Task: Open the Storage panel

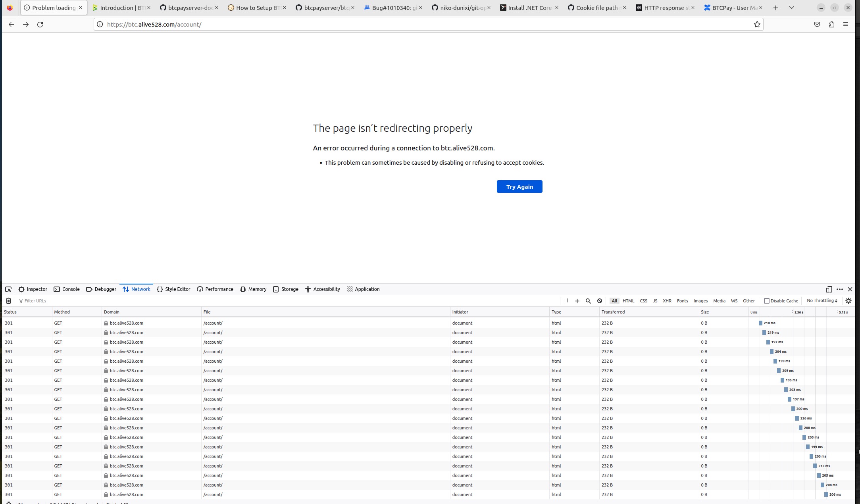Action: 285,289
